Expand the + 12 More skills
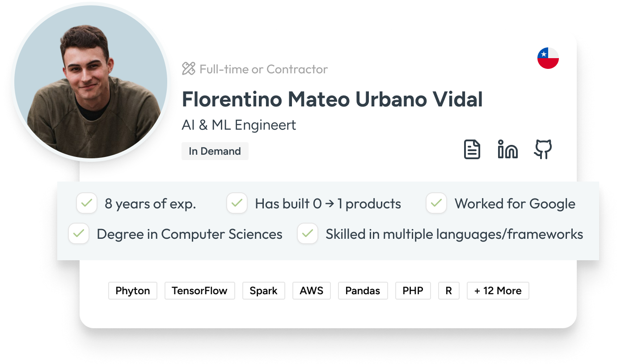Viewport: 617px width, 364px height. pos(498,291)
